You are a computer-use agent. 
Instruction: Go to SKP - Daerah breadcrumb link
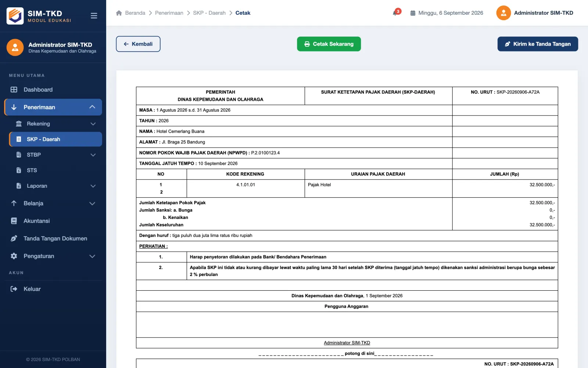tap(209, 13)
